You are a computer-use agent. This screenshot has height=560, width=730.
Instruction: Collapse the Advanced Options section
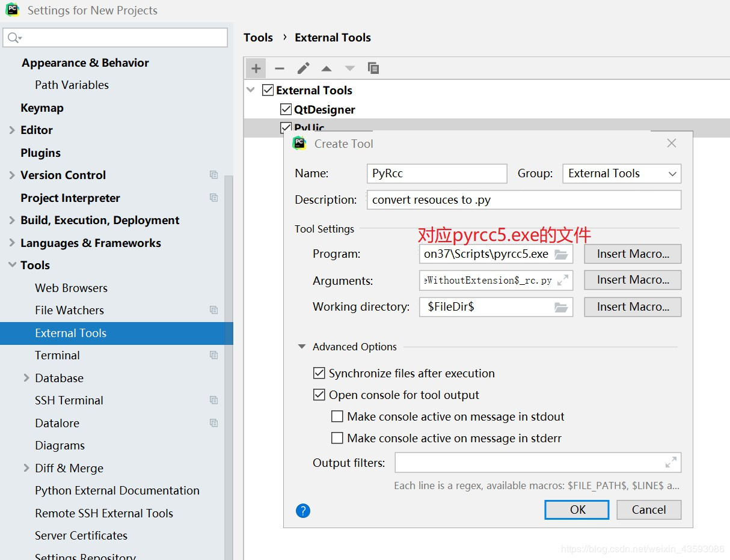302,347
